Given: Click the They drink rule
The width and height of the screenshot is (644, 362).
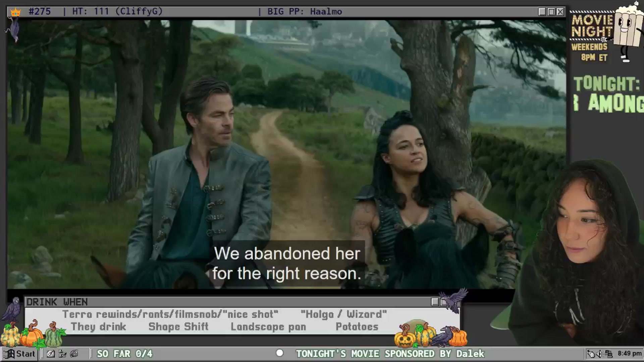Looking at the screenshot, I should point(98,326).
